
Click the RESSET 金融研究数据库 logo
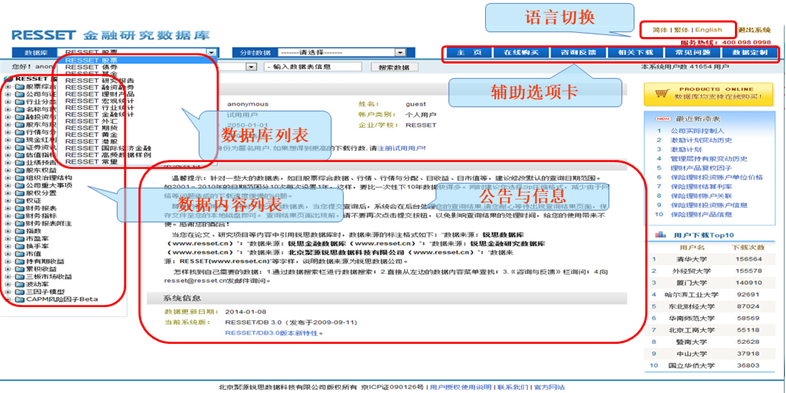[110, 35]
